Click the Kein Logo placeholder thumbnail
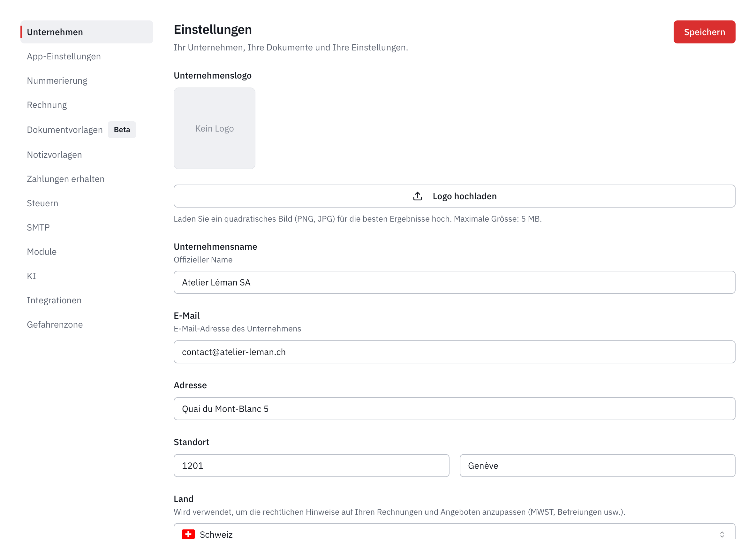 tap(215, 128)
